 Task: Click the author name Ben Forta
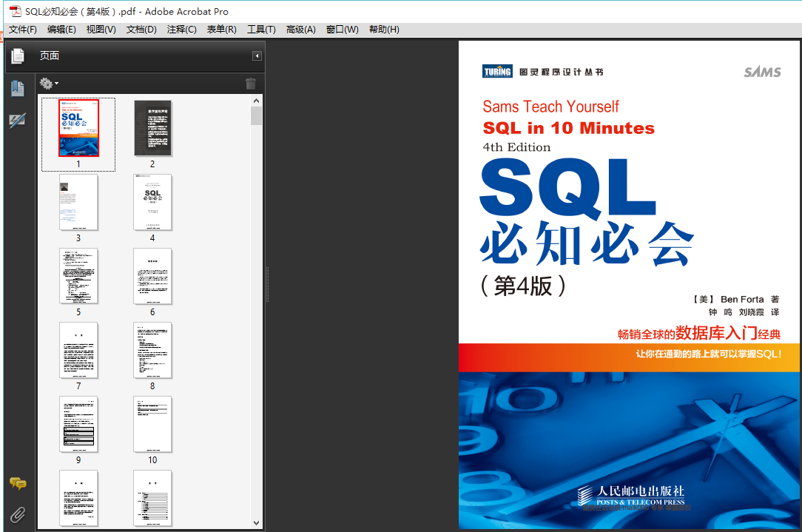742,299
